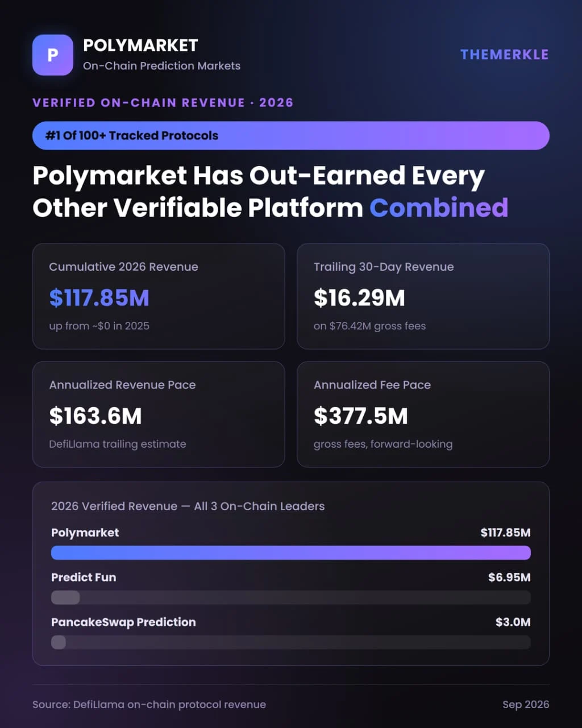Click the PancakeSwap Prediction revenue bar
This screenshot has width=582, height=728.
[x=291, y=642]
